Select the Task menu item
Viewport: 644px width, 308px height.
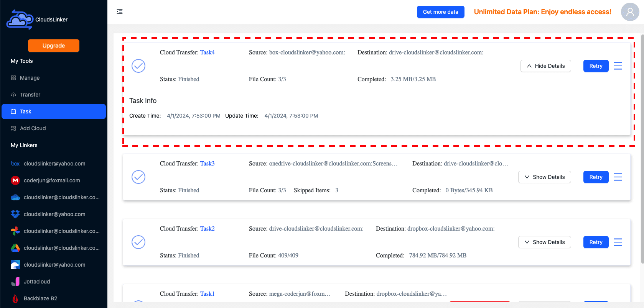pyautogui.click(x=54, y=111)
